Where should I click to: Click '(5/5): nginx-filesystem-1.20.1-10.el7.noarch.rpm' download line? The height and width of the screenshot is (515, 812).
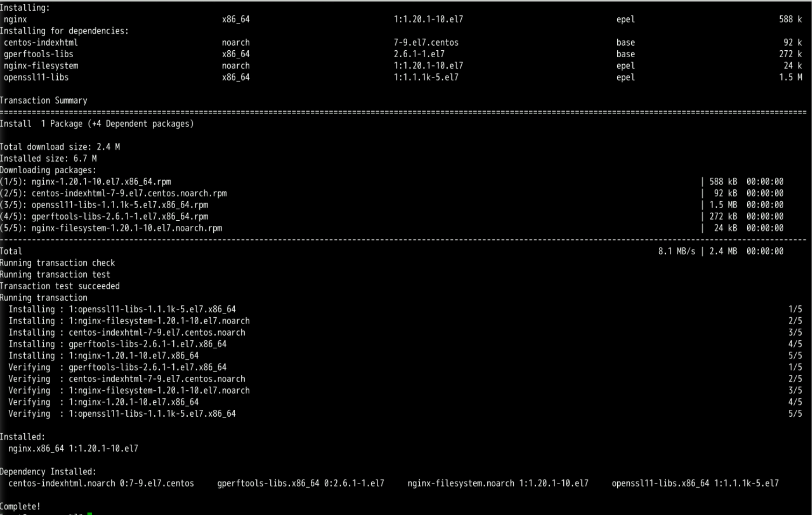pyautogui.click(x=111, y=228)
